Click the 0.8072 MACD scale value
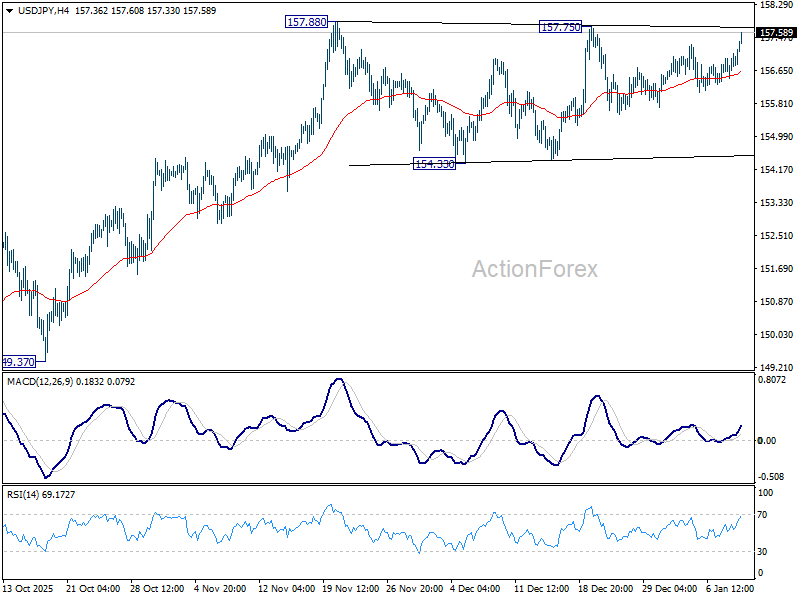 [x=772, y=380]
